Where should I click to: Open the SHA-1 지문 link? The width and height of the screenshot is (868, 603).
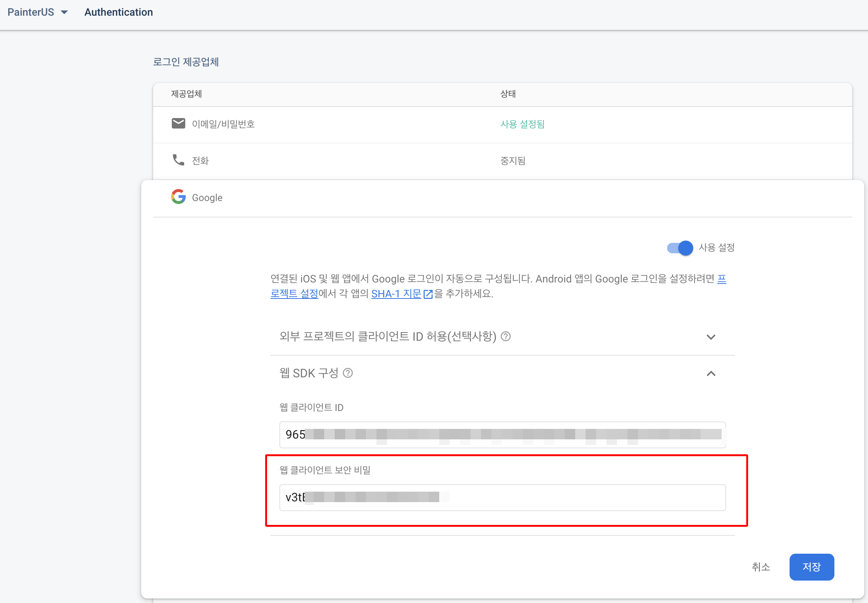396,294
